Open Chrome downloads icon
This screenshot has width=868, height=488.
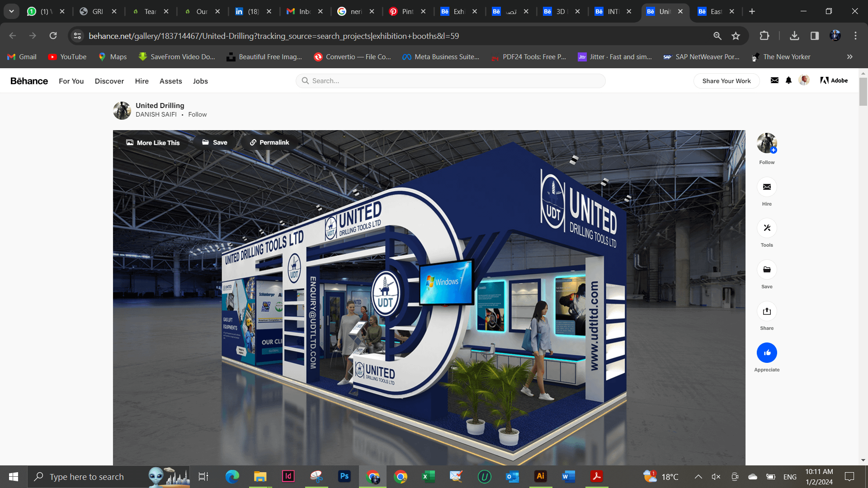coord(794,36)
